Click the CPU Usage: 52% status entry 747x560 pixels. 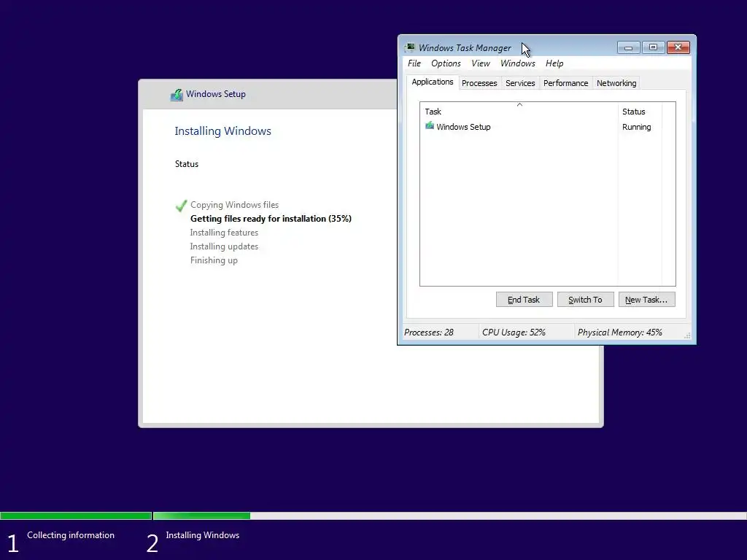pyautogui.click(x=514, y=332)
